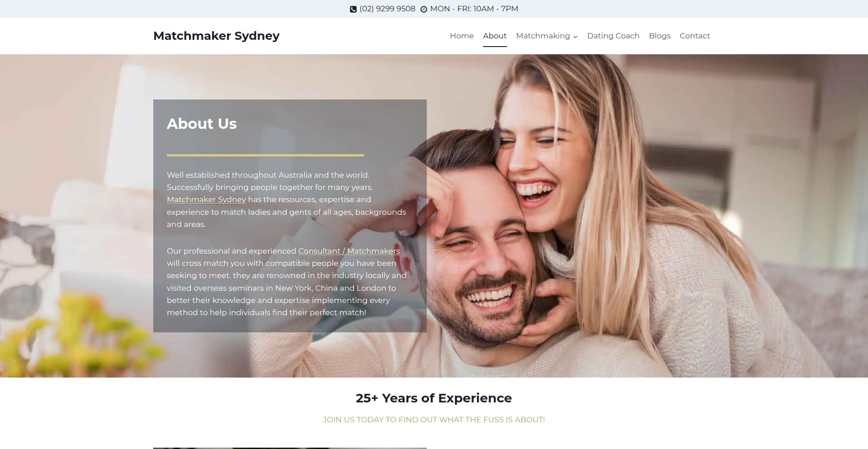Open the Dating Coach page
Viewport: 868px width, 449px height.
coord(613,36)
